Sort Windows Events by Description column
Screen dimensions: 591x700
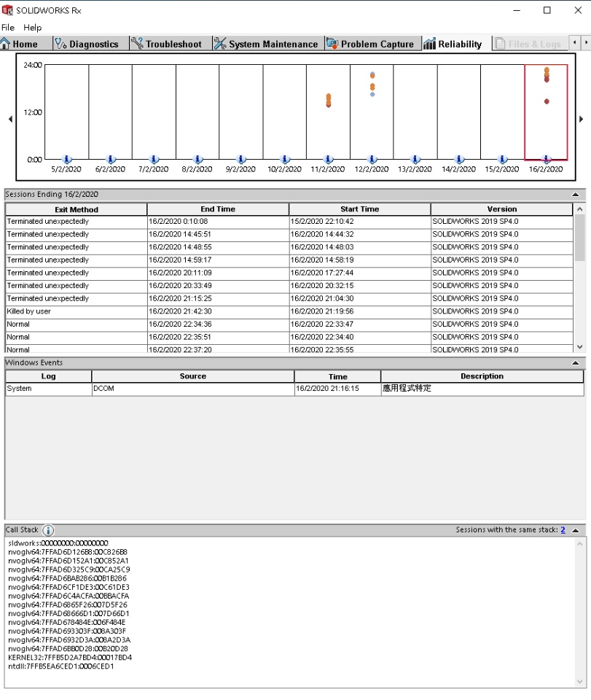(x=482, y=376)
